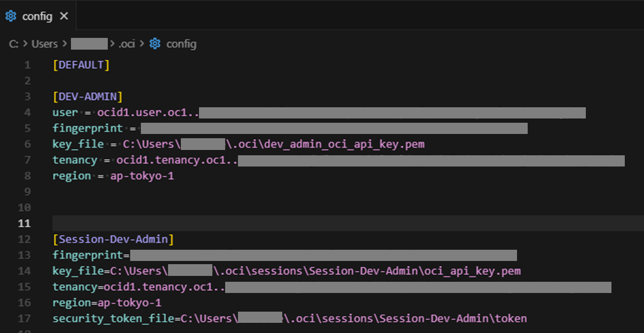This screenshot has height=333, width=644.
Task: Place cursor on [DEFAULT] section header
Action: [81, 65]
